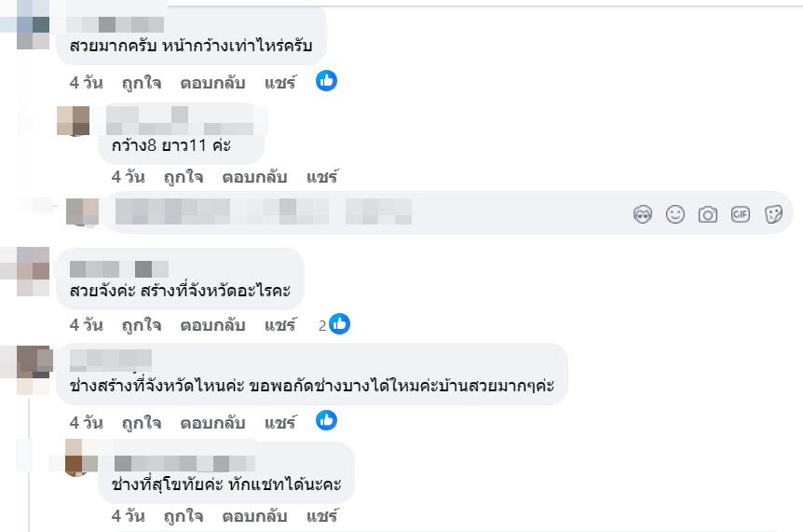Attach a photo using the camera icon

[708, 214]
